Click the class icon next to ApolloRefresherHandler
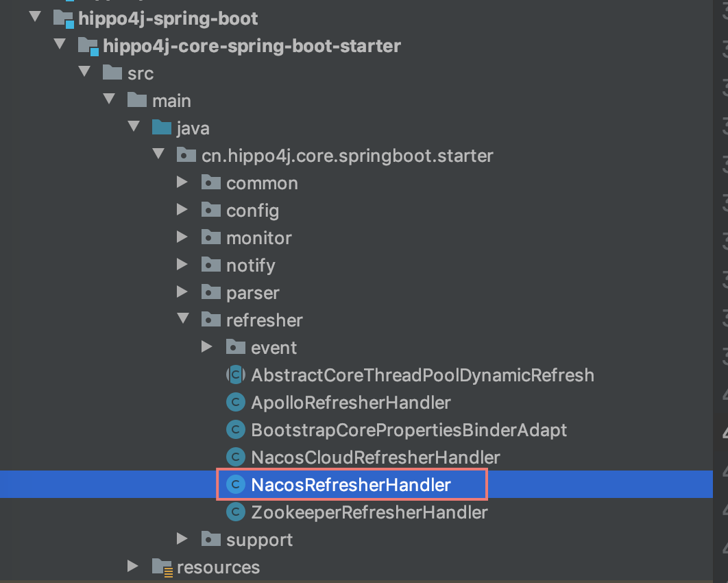728x583 pixels. click(235, 402)
